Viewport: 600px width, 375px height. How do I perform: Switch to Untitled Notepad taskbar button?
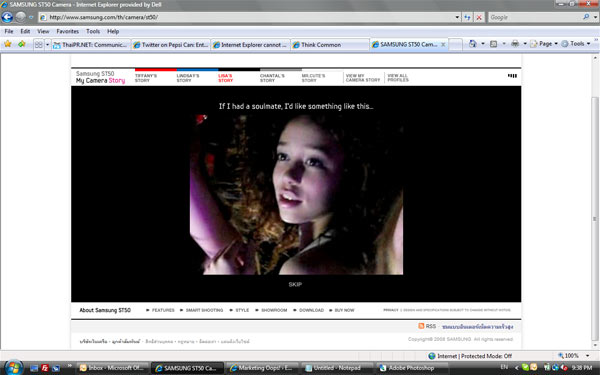pos(337,368)
